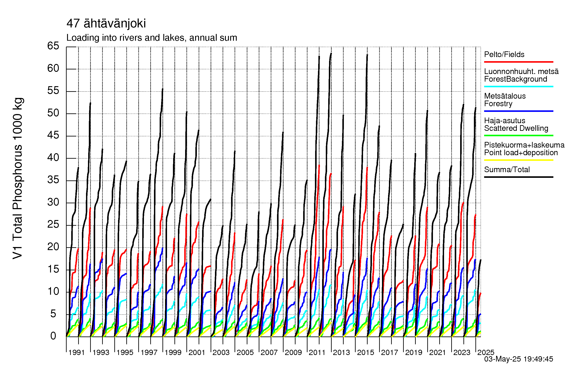The image size is (588, 370).
Task: Click the 'Pistekuorma+laskeuma' legend label
Action: pyautogui.click(x=524, y=145)
